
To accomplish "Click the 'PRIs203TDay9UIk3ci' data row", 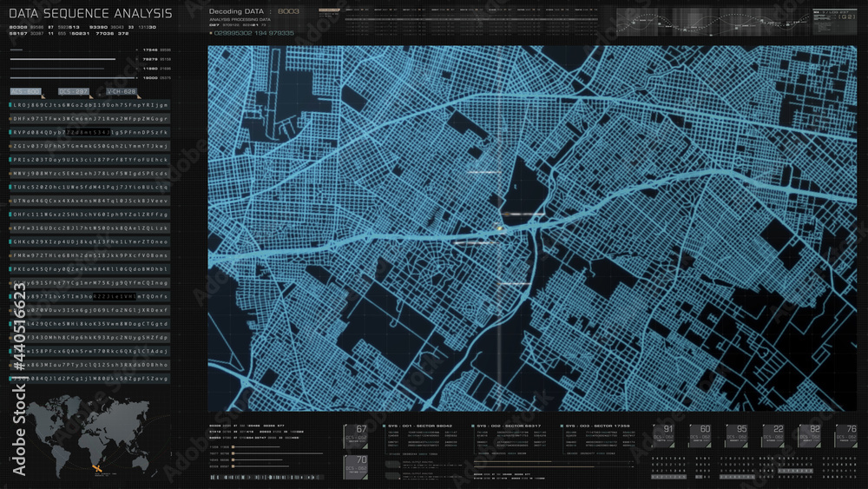I will pyautogui.click(x=90, y=160).
